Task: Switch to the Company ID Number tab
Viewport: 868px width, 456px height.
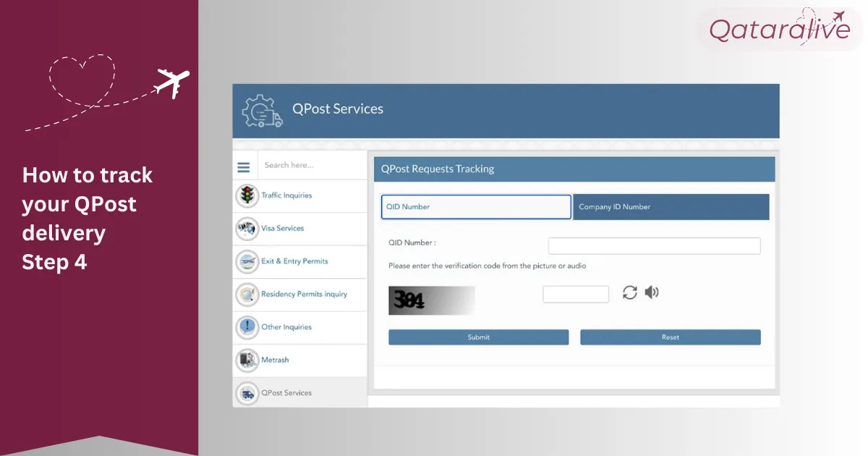Action: tap(671, 207)
